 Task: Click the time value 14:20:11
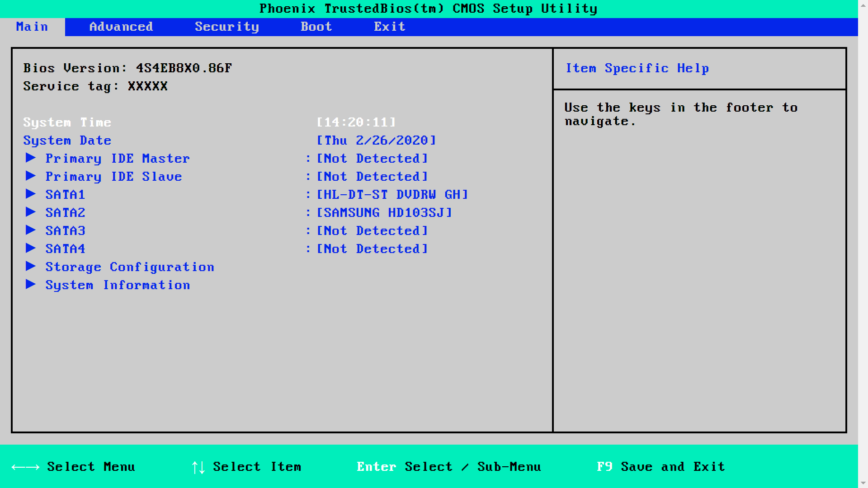[356, 122]
